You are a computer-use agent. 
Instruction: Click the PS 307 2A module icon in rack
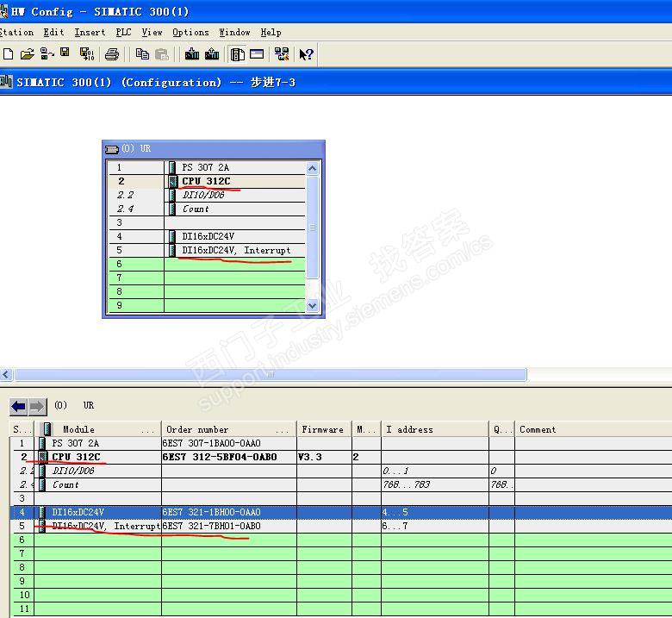click(x=172, y=167)
